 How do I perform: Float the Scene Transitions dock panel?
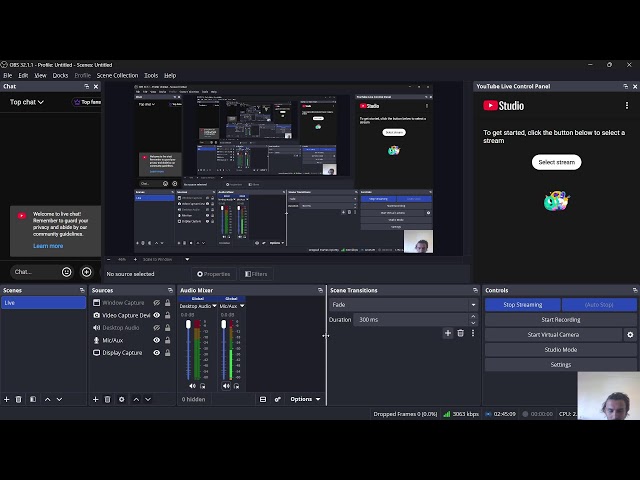point(475,290)
